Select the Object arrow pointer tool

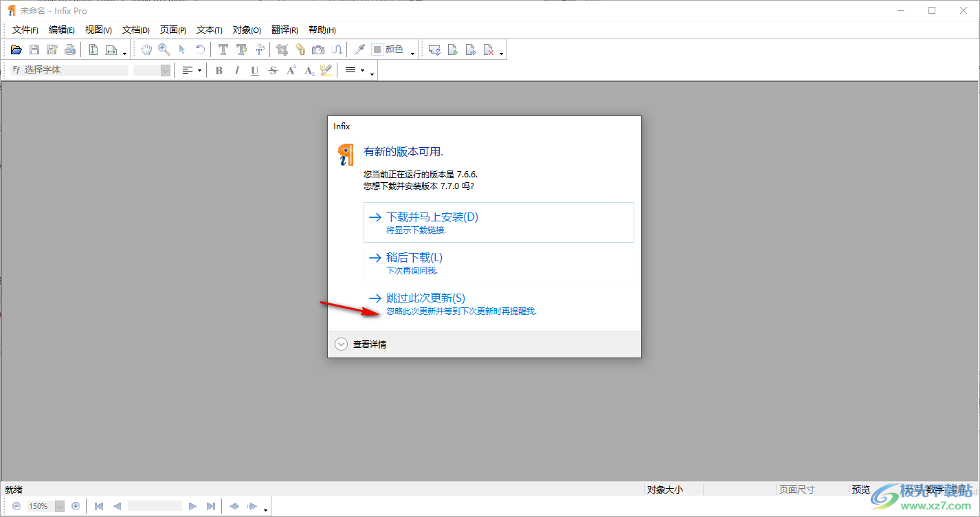(x=182, y=49)
